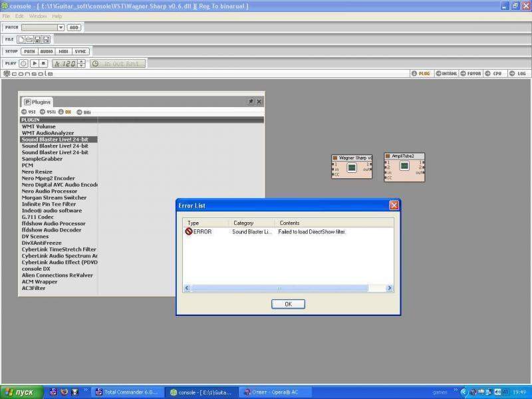
Task: Open the PATH setup button
Action: (29, 52)
